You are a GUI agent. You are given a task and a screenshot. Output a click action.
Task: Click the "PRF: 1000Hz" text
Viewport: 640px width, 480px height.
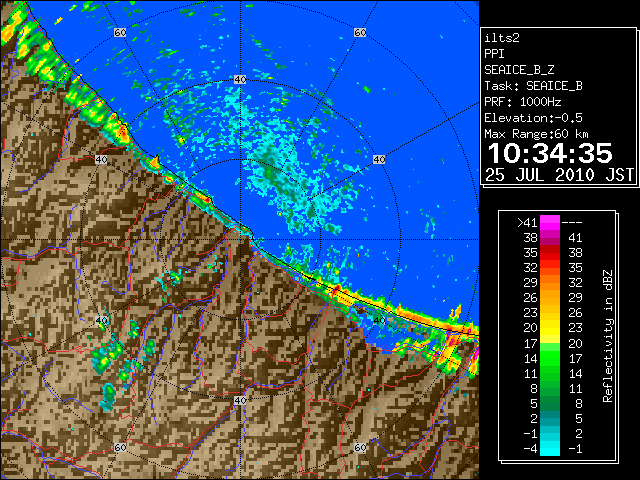[523, 102]
